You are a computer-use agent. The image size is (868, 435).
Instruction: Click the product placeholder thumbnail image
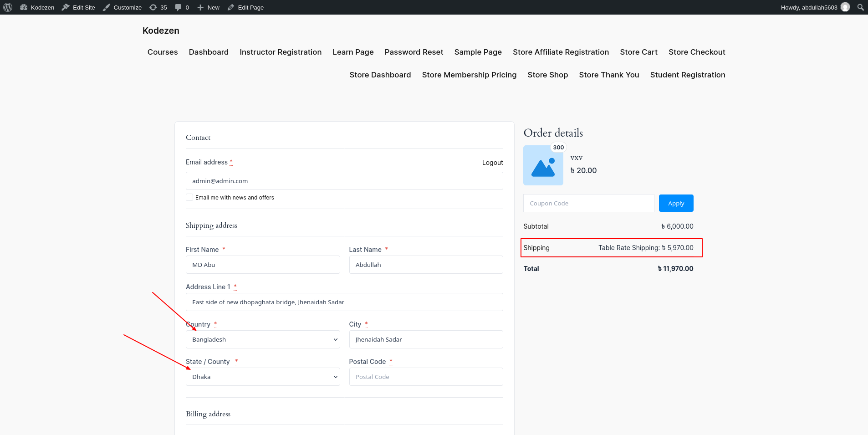[543, 165]
